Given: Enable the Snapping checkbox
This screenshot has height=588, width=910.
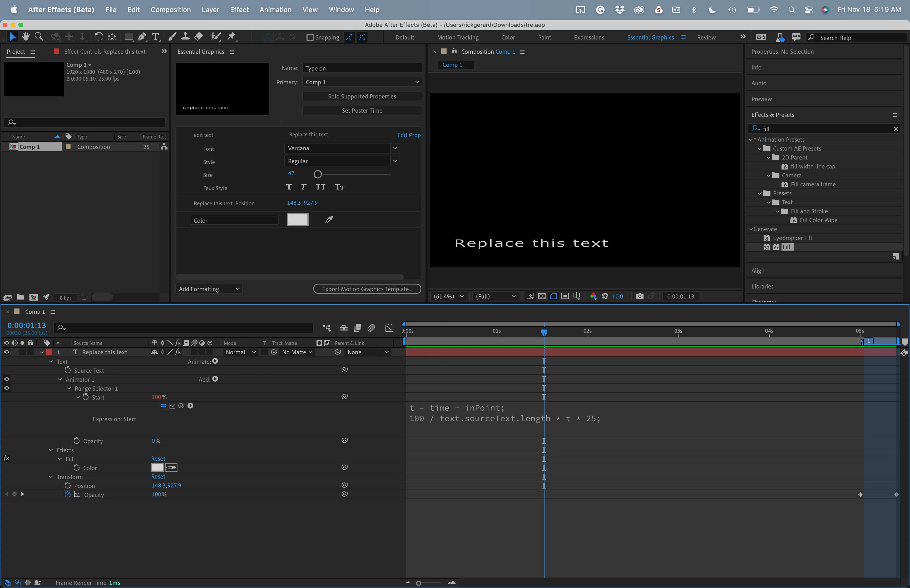Looking at the screenshot, I should [x=310, y=37].
